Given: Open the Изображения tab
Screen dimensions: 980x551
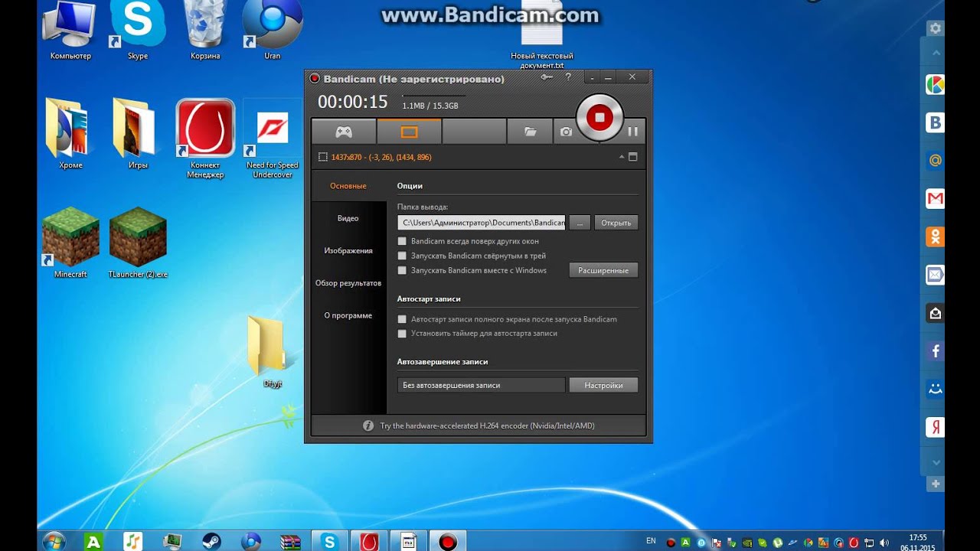Looking at the screenshot, I should click(348, 250).
